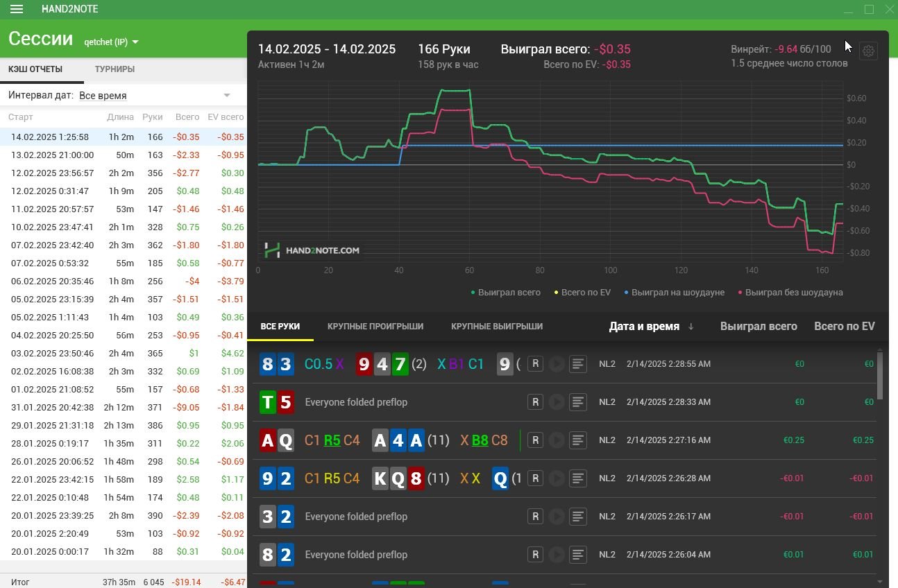Show hand history text for 8 3 hand

(578, 364)
